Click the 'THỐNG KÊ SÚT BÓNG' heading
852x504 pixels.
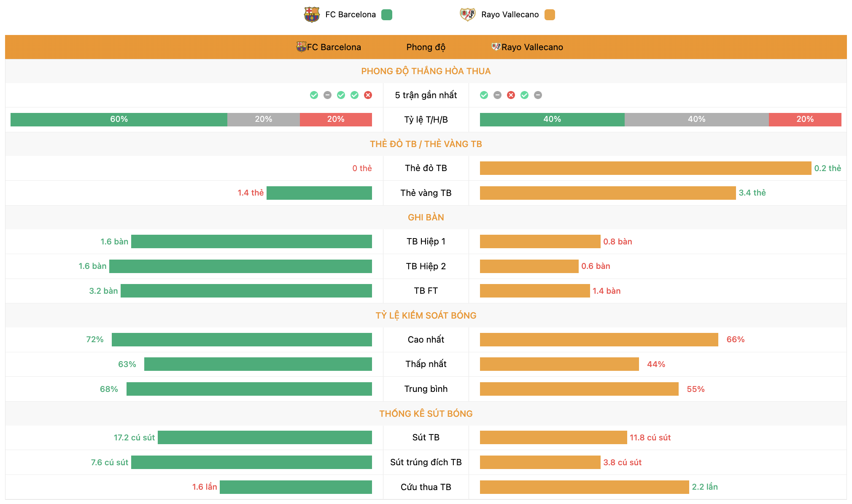point(426,414)
